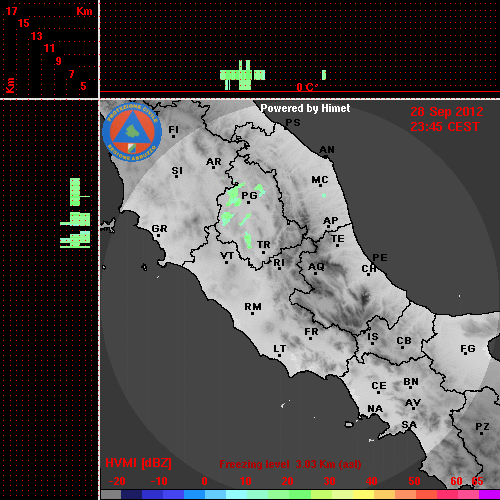This screenshot has width=500, height=500.
Task: Click the '17' altitude label
Action: point(11,11)
